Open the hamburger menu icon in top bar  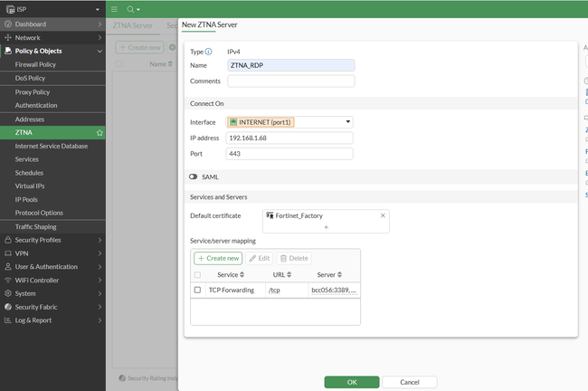tap(114, 9)
